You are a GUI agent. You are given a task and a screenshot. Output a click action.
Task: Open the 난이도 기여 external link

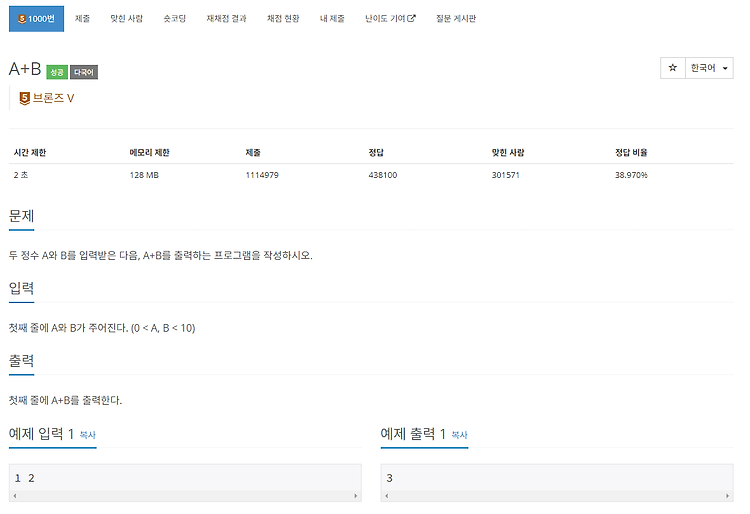(390, 19)
